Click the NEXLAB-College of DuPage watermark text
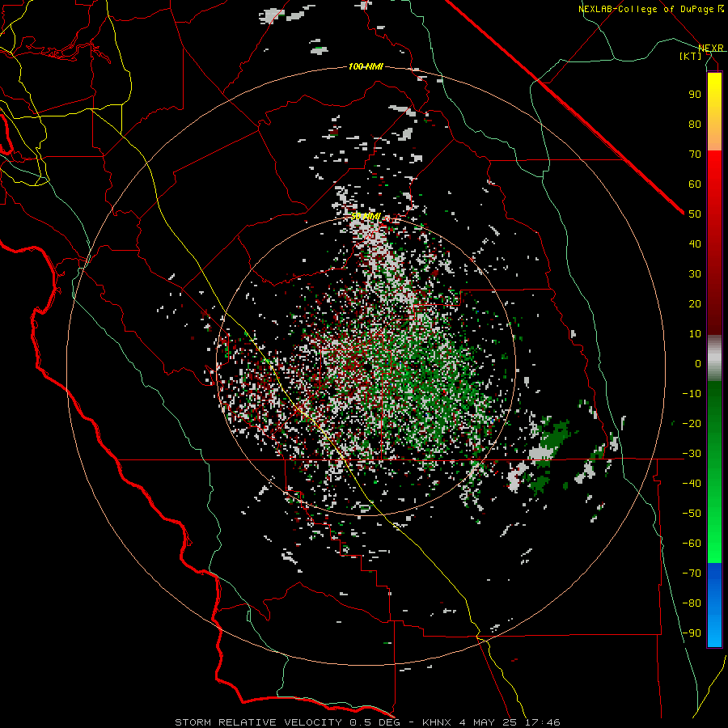This screenshot has width=728, height=728. [x=652, y=9]
